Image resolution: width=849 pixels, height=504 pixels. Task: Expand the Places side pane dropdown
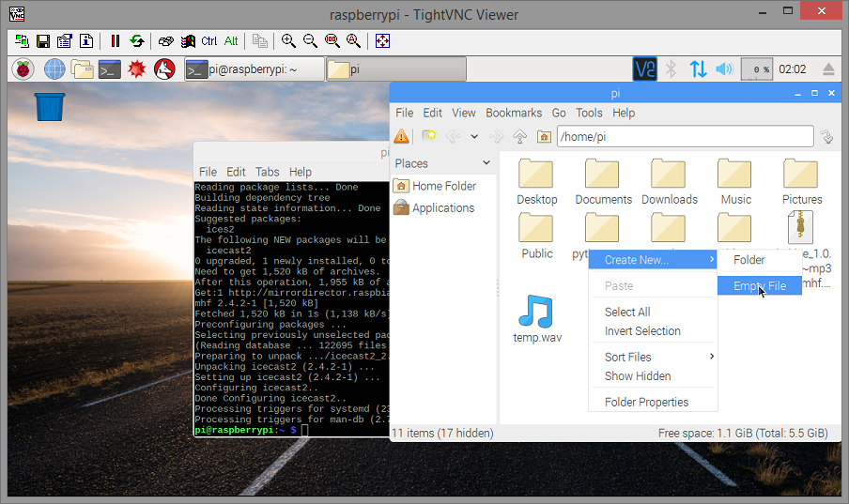click(486, 163)
